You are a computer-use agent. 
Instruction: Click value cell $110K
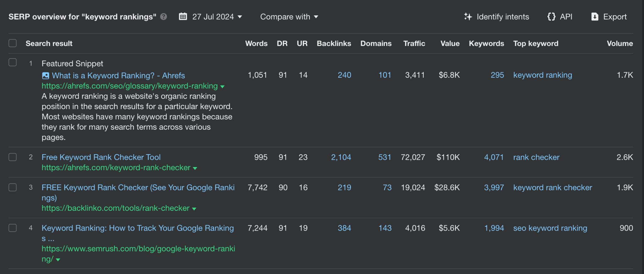click(448, 157)
